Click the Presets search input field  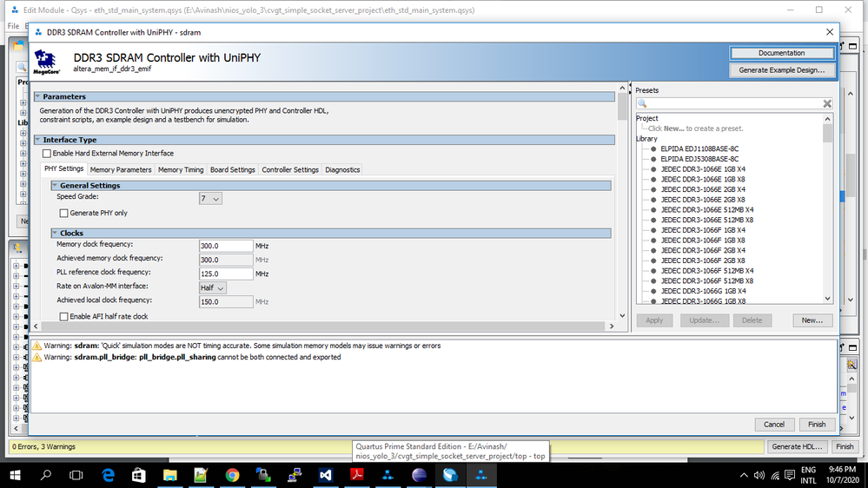pyautogui.click(x=734, y=104)
